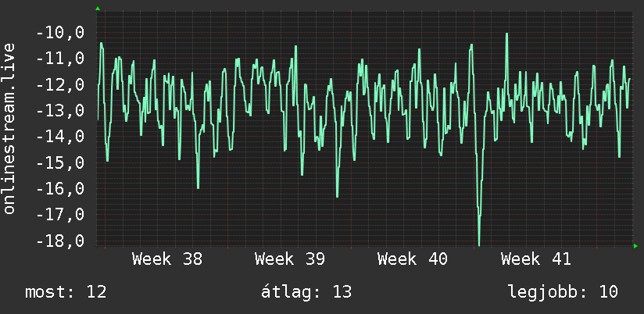Image resolution: width=644 pixels, height=314 pixels.
Task: Click the -16,0 y-axis value
Action: click(x=60, y=188)
